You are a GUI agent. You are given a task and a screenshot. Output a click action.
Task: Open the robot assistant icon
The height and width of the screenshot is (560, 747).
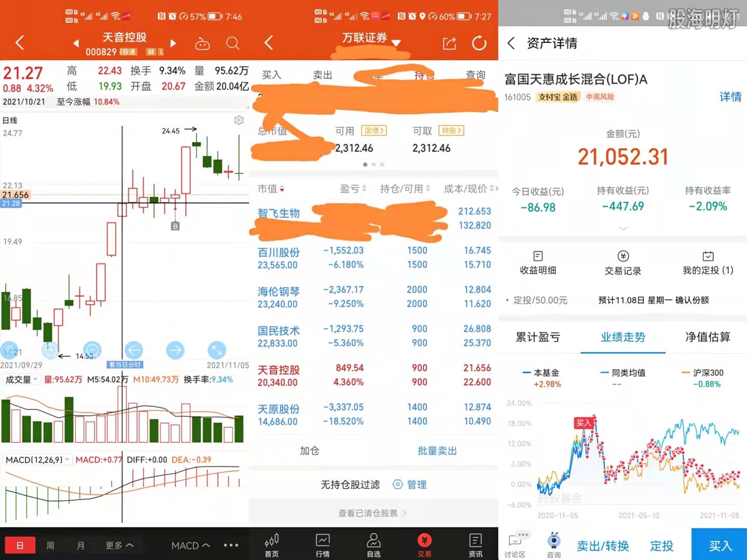(x=202, y=44)
